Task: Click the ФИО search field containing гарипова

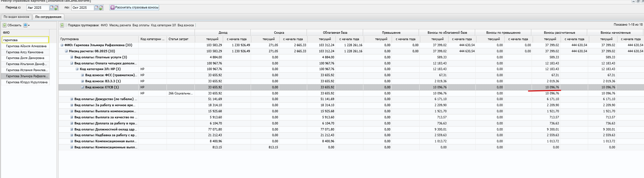Action: pyautogui.click(x=25, y=40)
